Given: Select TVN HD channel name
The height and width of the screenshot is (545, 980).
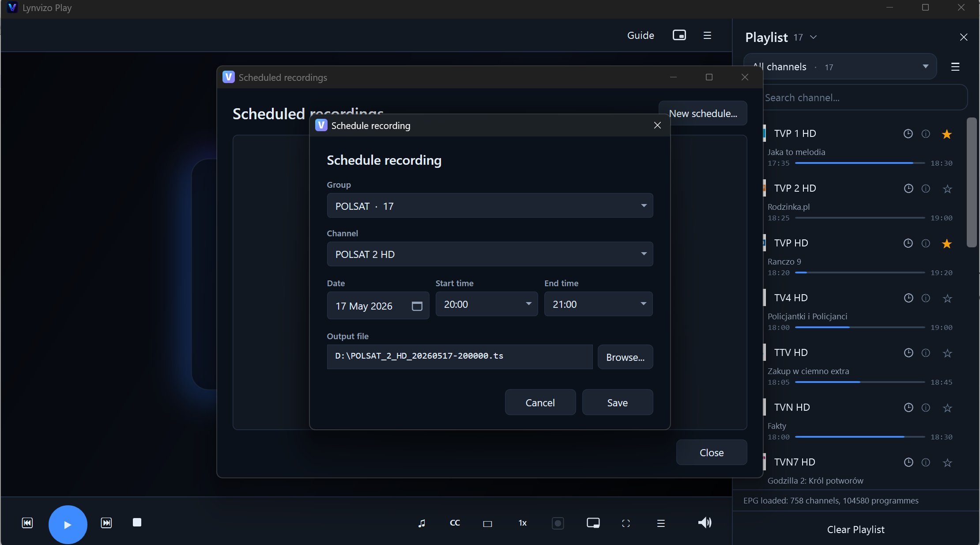Looking at the screenshot, I should [792, 407].
